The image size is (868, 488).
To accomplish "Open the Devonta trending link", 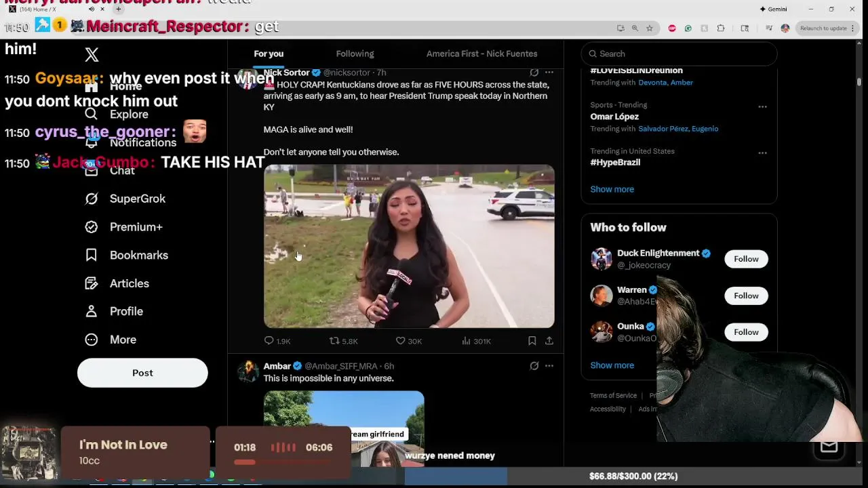I will coord(652,83).
